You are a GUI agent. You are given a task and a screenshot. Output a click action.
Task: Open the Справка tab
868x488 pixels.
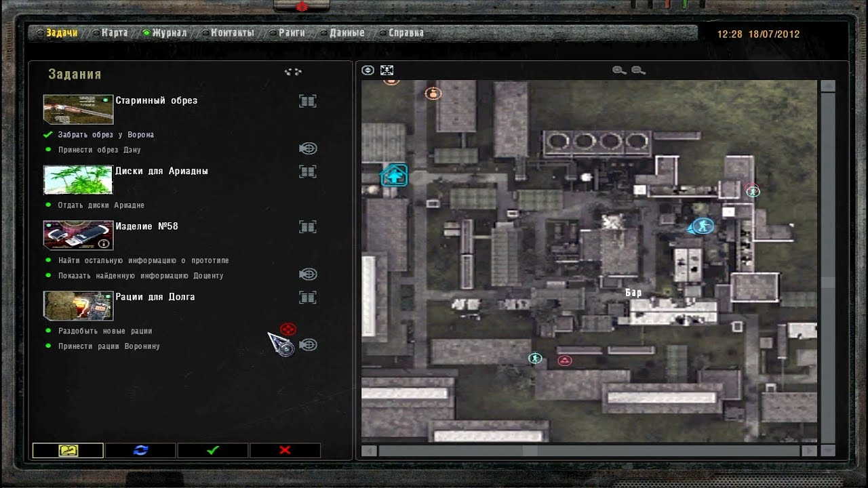[x=406, y=33]
